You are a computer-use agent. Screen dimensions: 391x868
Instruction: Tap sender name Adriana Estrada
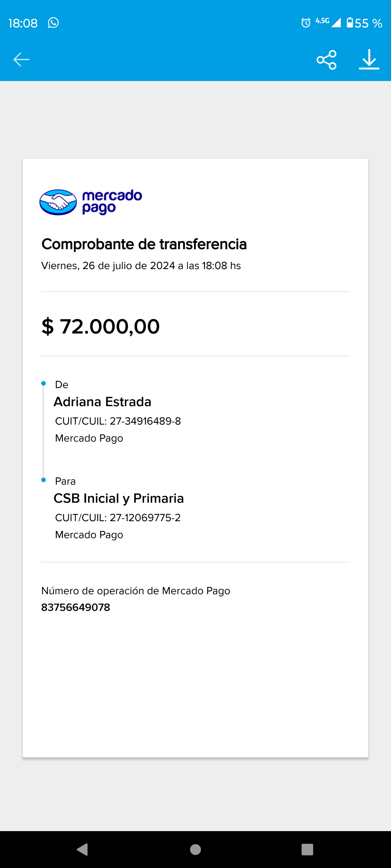[x=102, y=402]
